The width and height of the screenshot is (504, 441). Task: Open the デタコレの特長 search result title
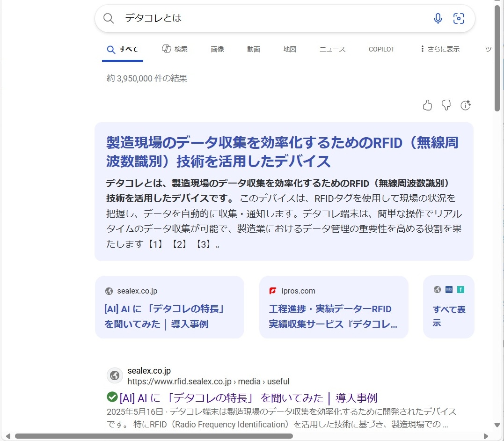(248, 398)
